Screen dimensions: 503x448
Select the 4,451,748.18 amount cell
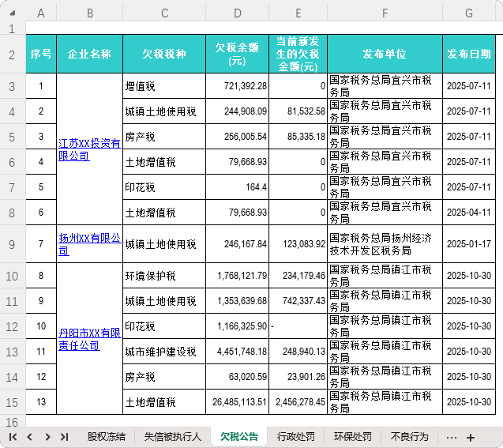(x=238, y=352)
